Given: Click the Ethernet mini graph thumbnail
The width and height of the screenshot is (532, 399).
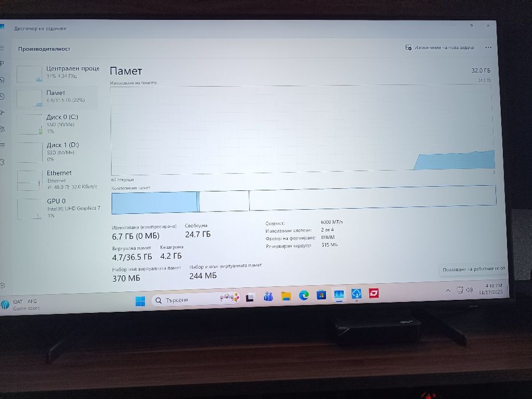Looking at the screenshot, I should [30, 181].
